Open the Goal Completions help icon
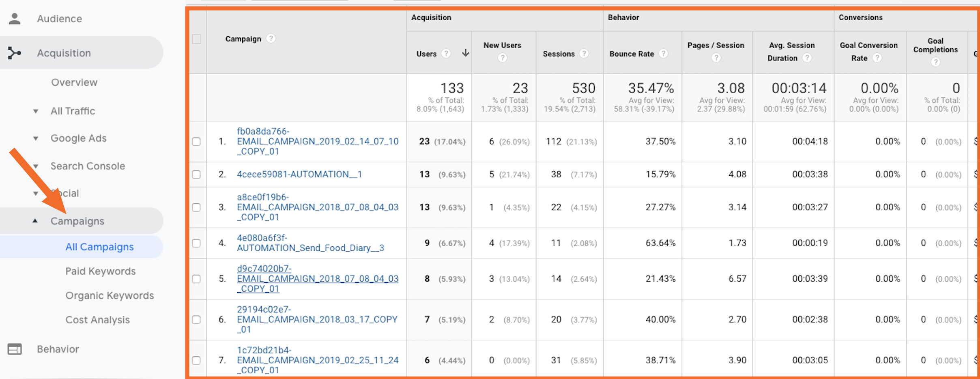Screen dimensions: 980x379 tap(935, 62)
